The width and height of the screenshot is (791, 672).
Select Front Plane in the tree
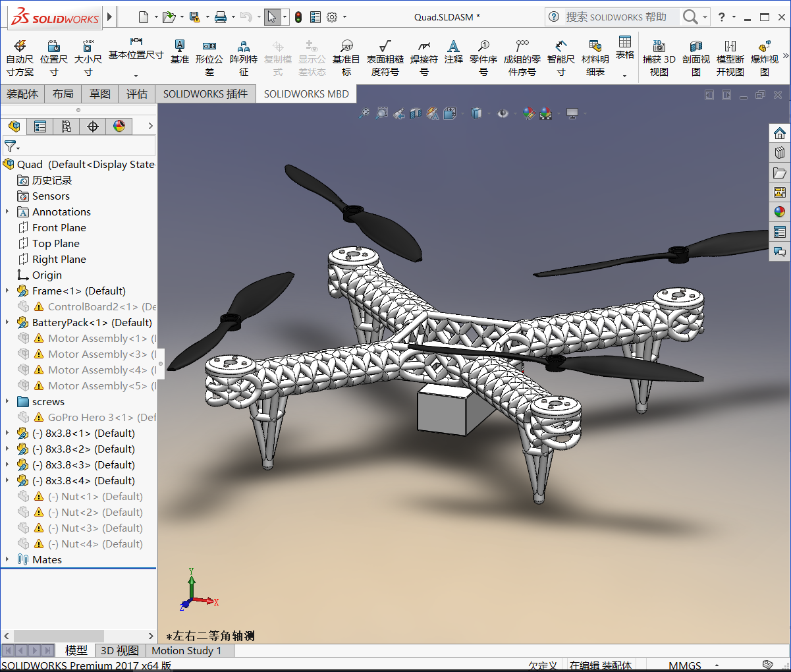59,227
